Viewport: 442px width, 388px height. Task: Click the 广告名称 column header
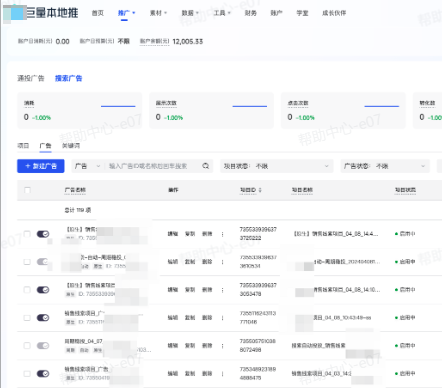coord(75,190)
